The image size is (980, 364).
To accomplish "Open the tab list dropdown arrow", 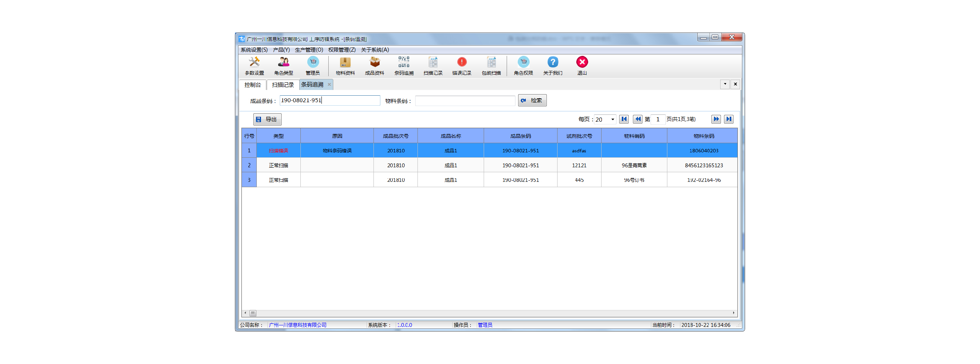I will 725,84.
